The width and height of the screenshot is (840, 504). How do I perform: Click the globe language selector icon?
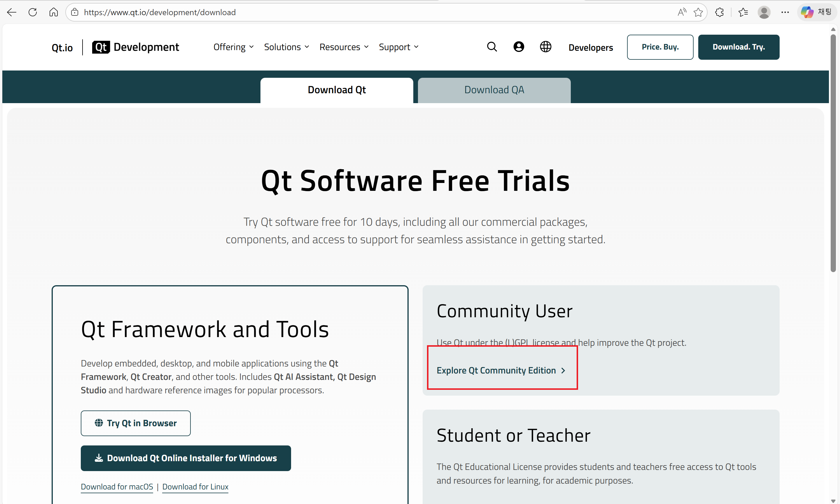[545, 47]
